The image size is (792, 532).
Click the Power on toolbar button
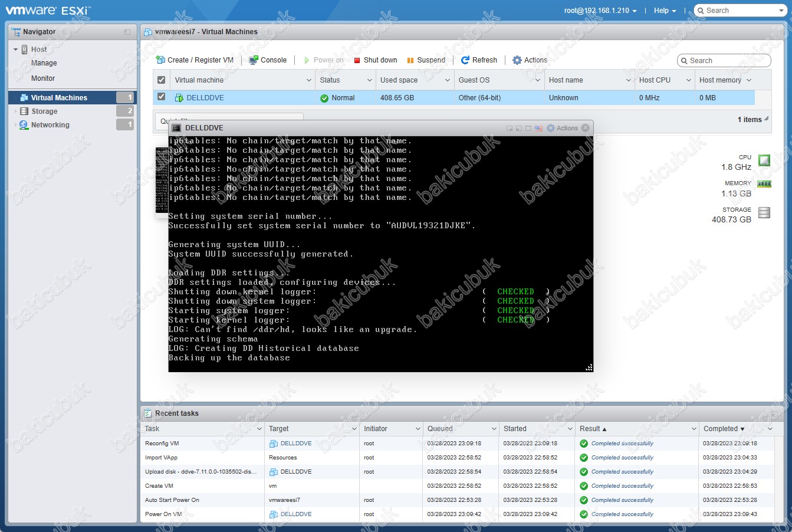(x=323, y=60)
